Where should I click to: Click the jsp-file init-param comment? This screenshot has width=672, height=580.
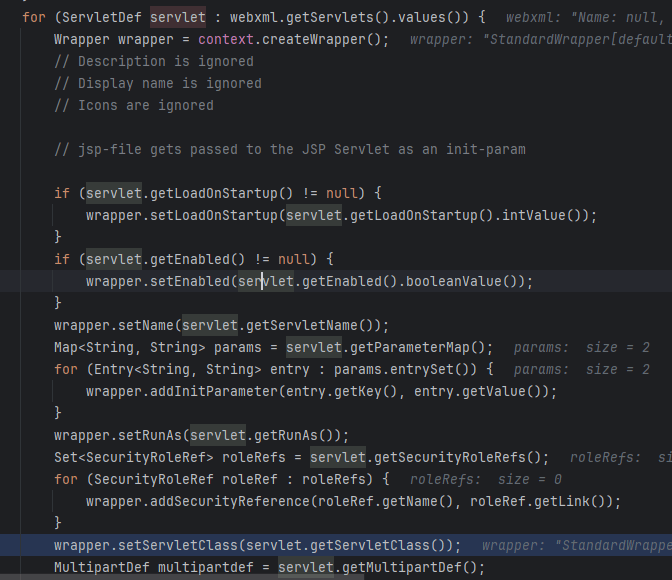click(x=289, y=149)
